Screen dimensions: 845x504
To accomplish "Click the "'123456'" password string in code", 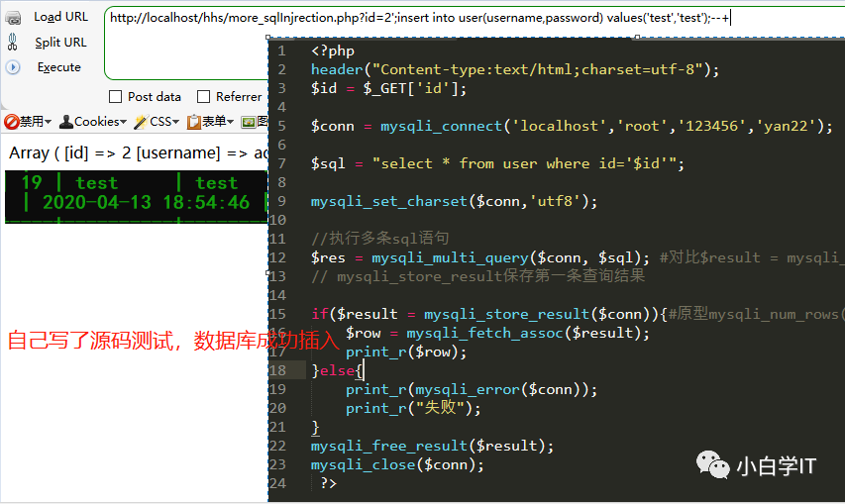I will (x=713, y=126).
